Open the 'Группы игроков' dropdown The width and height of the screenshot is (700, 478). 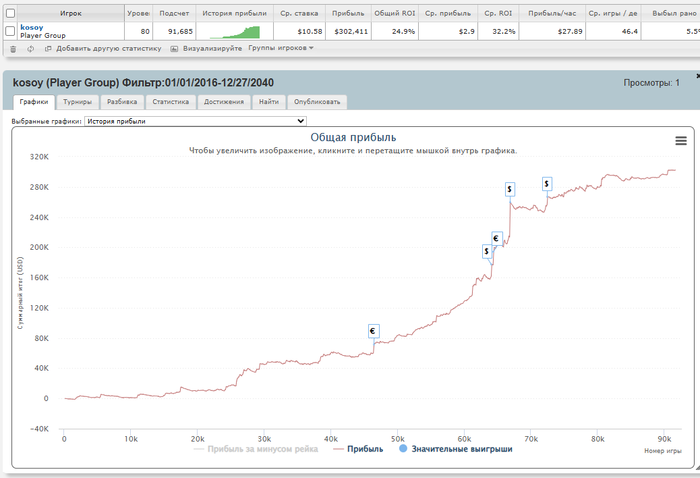tap(281, 48)
